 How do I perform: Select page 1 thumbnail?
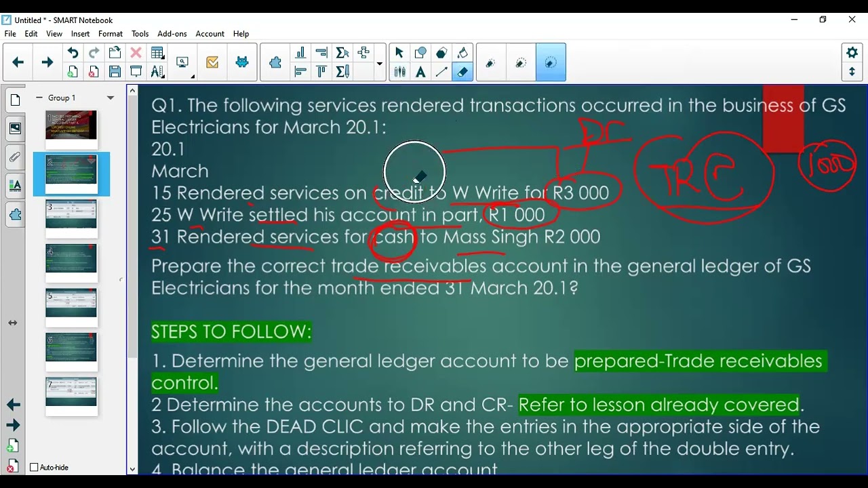click(x=71, y=129)
